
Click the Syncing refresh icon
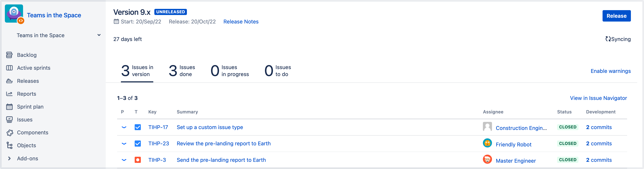tap(608, 39)
